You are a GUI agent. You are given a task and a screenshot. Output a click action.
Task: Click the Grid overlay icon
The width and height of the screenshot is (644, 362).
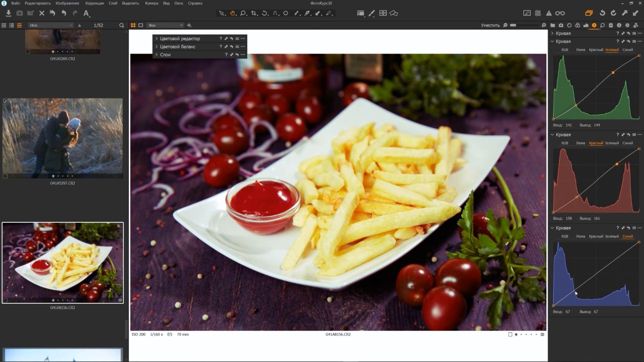coord(538,13)
